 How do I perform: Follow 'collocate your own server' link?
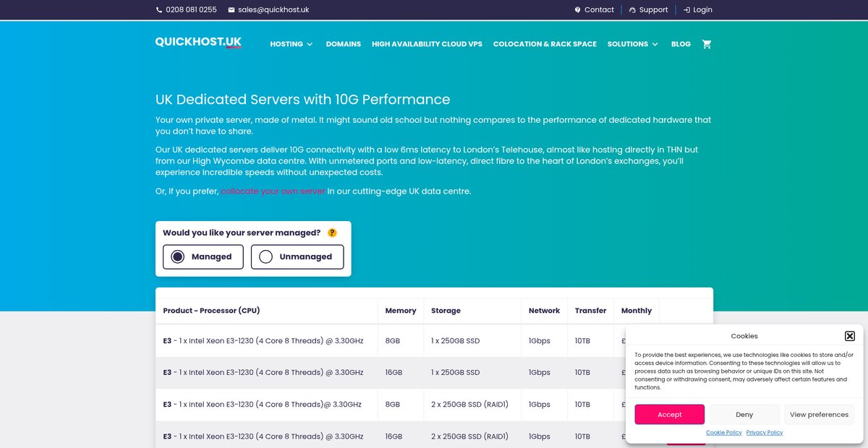click(273, 191)
